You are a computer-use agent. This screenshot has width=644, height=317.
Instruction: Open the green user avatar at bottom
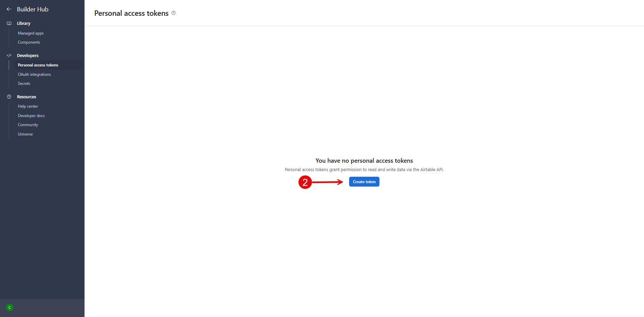tap(10, 308)
